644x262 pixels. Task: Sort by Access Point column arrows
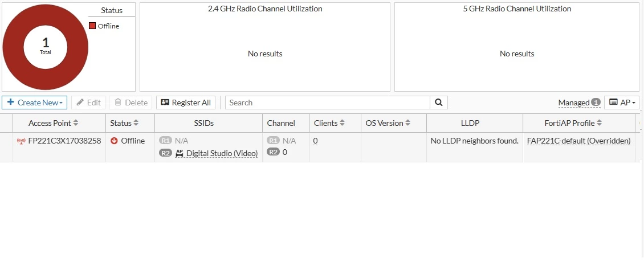tap(76, 123)
